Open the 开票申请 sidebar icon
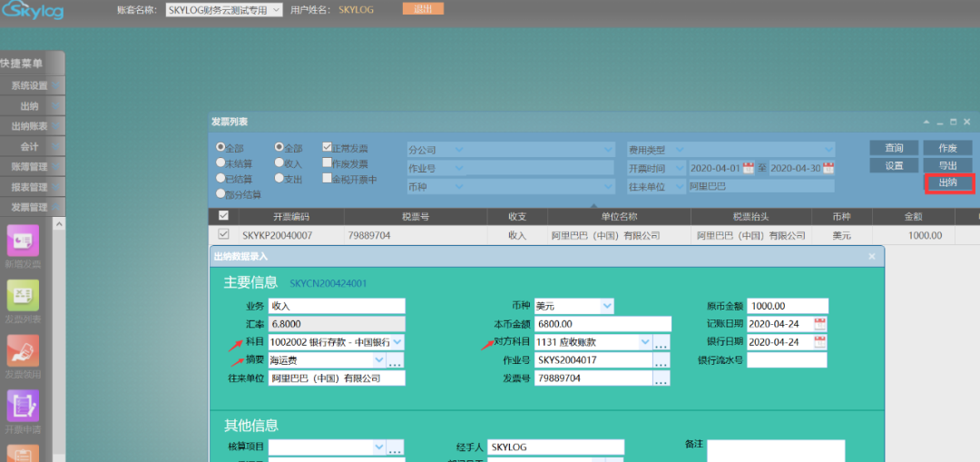The width and height of the screenshot is (980, 462). [x=23, y=405]
